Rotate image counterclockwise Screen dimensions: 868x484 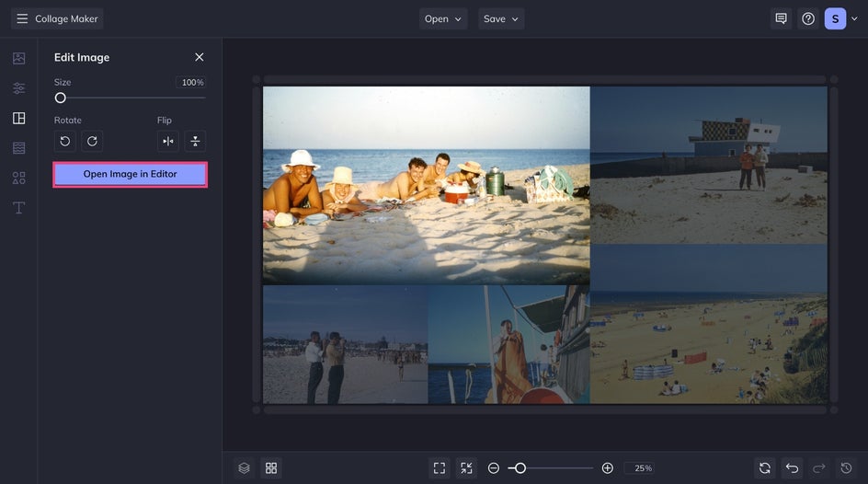point(65,141)
